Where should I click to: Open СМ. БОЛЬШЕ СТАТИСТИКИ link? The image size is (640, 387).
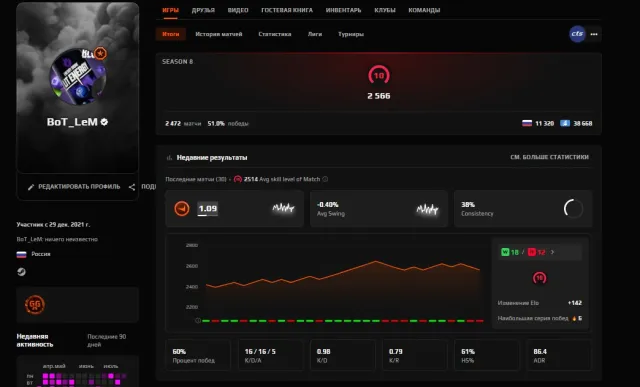[549, 157]
